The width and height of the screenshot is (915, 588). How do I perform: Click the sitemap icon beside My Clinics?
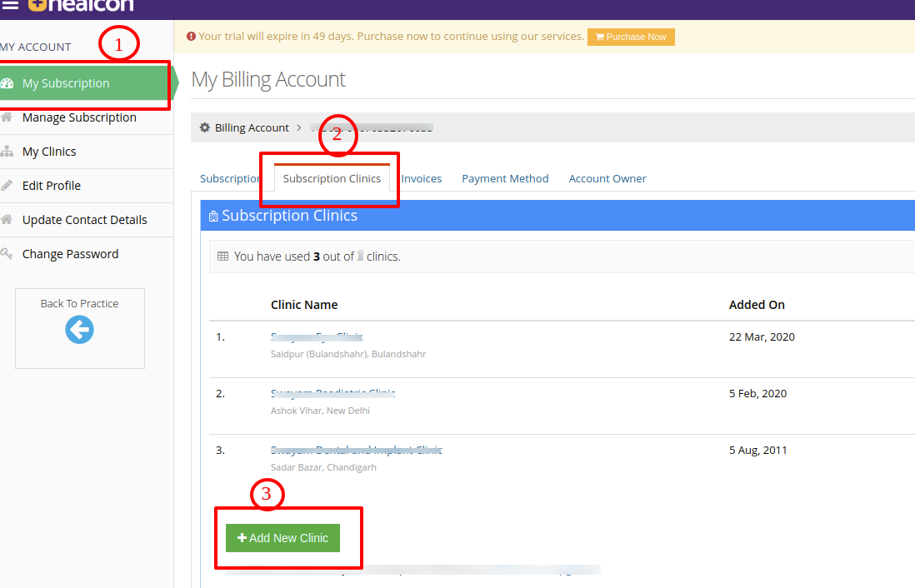click(x=7, y=152)
